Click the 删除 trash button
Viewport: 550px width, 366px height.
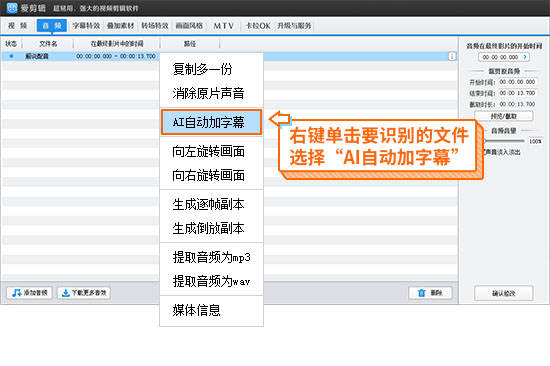coord(430,293)
